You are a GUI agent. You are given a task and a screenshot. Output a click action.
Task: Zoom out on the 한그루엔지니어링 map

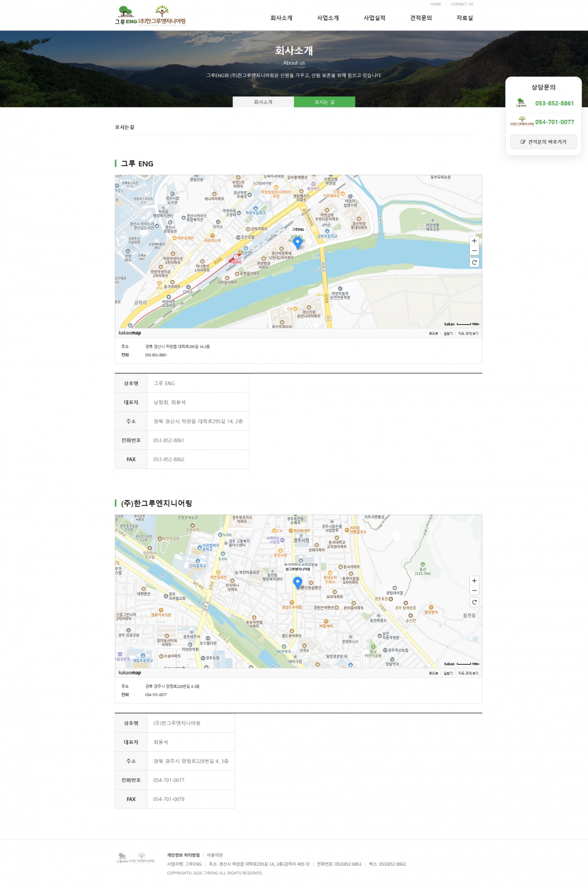pyautogui.click(x=474, y=591)
